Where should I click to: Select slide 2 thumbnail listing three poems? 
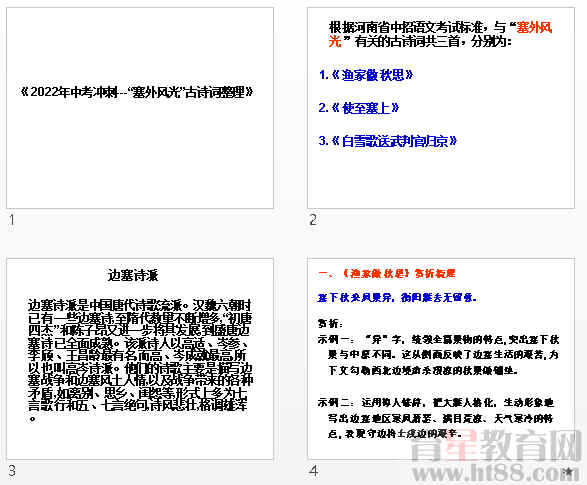[441, 108]
